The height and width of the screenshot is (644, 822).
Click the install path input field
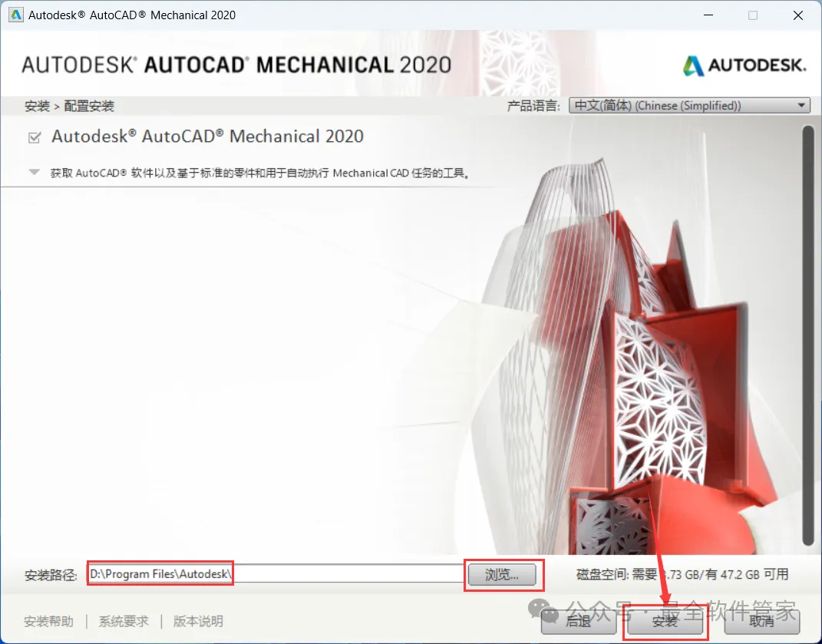pos(277,573)
